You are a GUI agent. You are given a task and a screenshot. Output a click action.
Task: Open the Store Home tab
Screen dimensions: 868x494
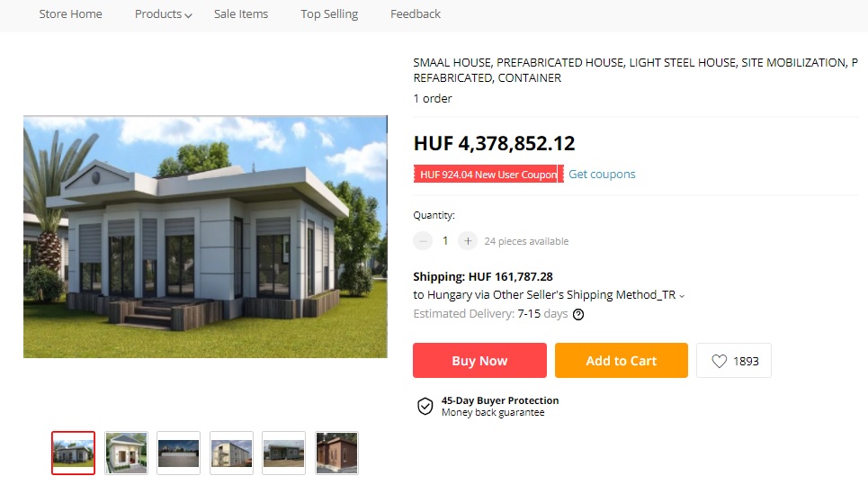click(70, 13)
